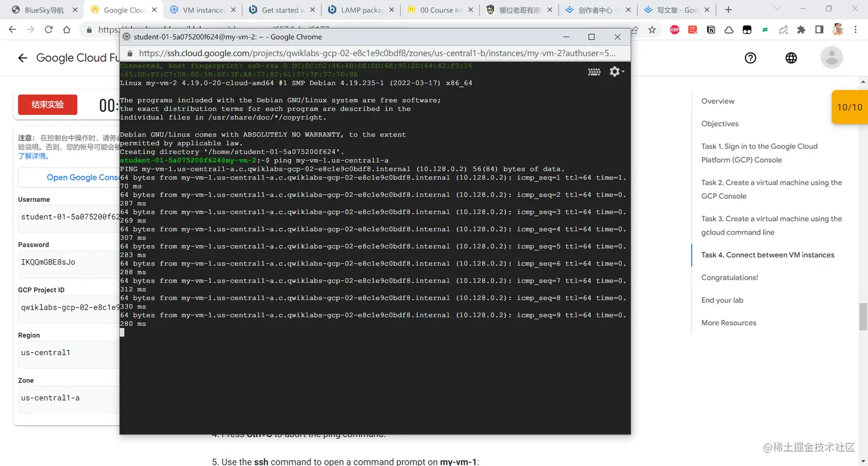Viewport: 868px width, 466px height.
Task: Open the Chrome extensions puzzle icon
Action: [x=801, y=29]
